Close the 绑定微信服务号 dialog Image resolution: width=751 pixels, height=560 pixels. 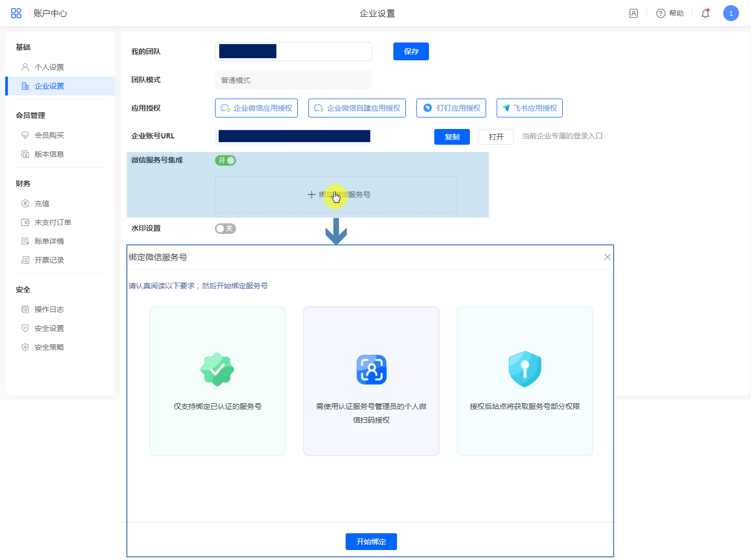point(607,257)
